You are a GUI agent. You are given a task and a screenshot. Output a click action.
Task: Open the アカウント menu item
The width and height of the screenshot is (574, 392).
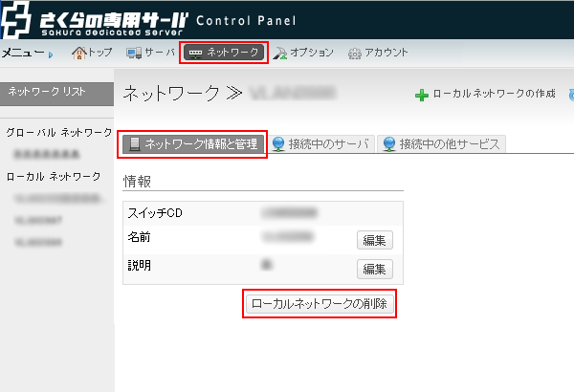click(378, 53)
